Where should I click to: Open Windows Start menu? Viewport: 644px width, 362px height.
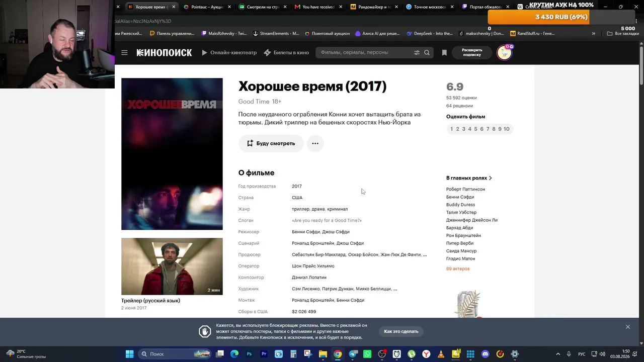[x=129, y=354]
